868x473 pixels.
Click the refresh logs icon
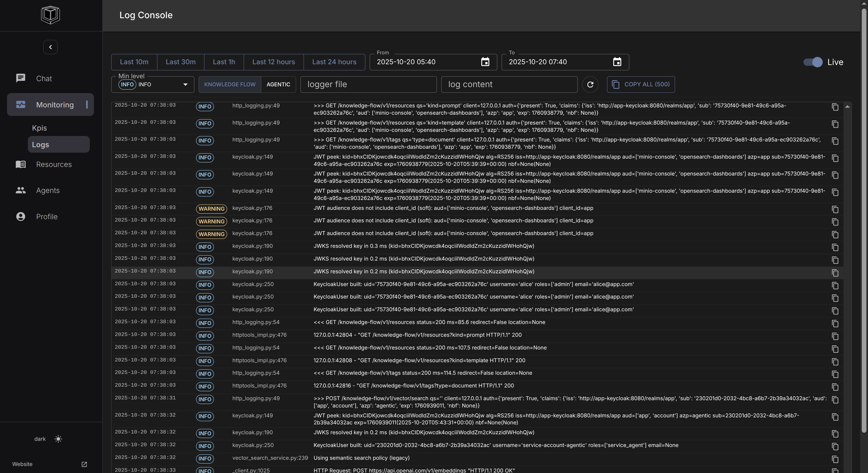[x=590, y=85]
